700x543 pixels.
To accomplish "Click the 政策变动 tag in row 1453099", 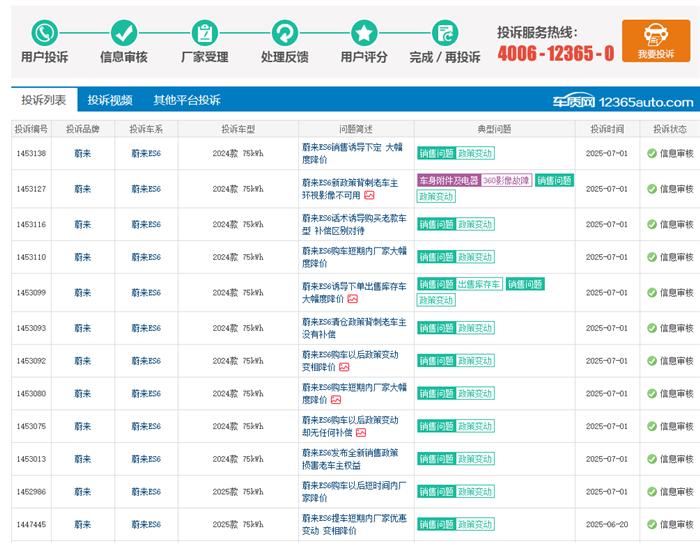I will [436, 300].
